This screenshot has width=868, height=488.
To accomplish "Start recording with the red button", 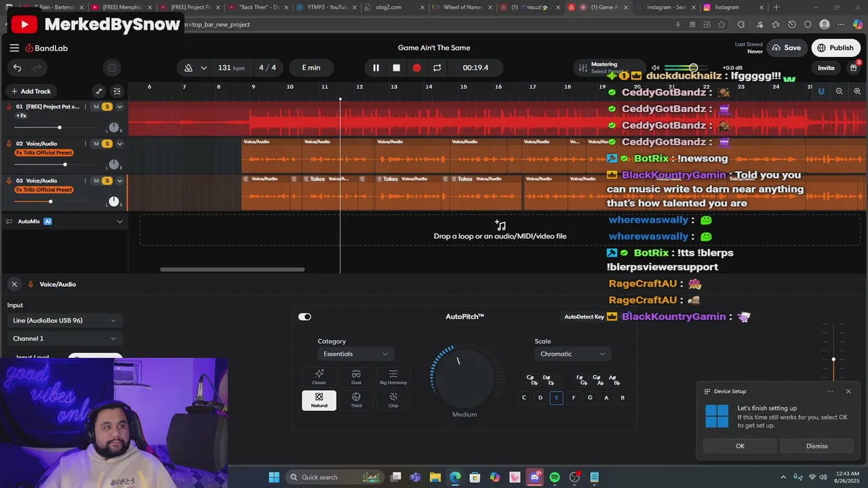I will (x=416, y=68).
